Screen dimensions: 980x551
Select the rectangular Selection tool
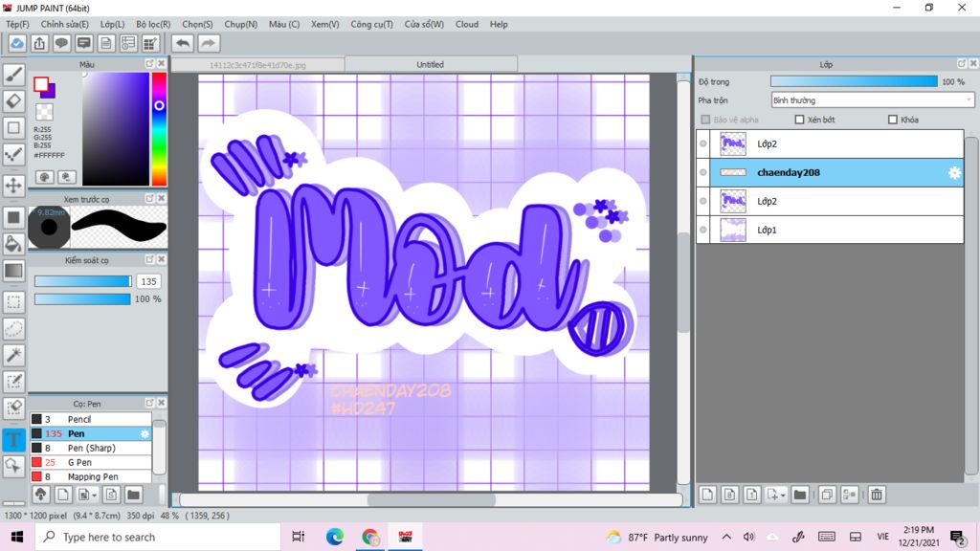(x=13, y=302)
